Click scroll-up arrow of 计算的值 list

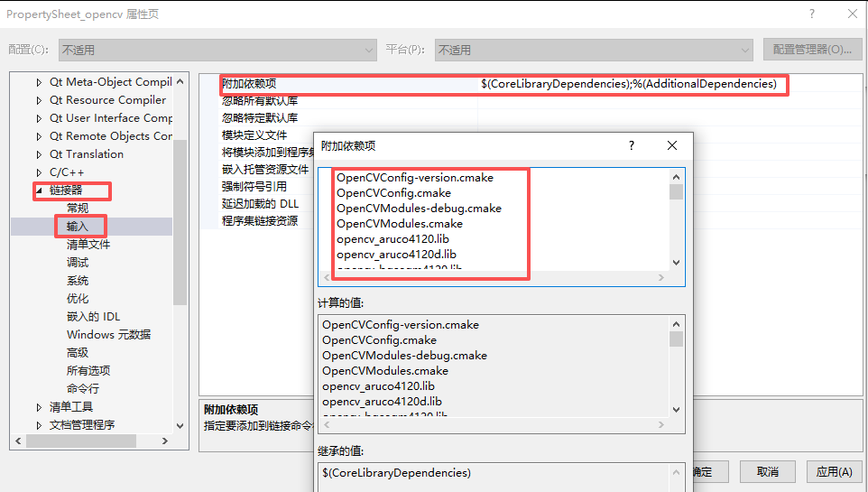click(676, 324)
